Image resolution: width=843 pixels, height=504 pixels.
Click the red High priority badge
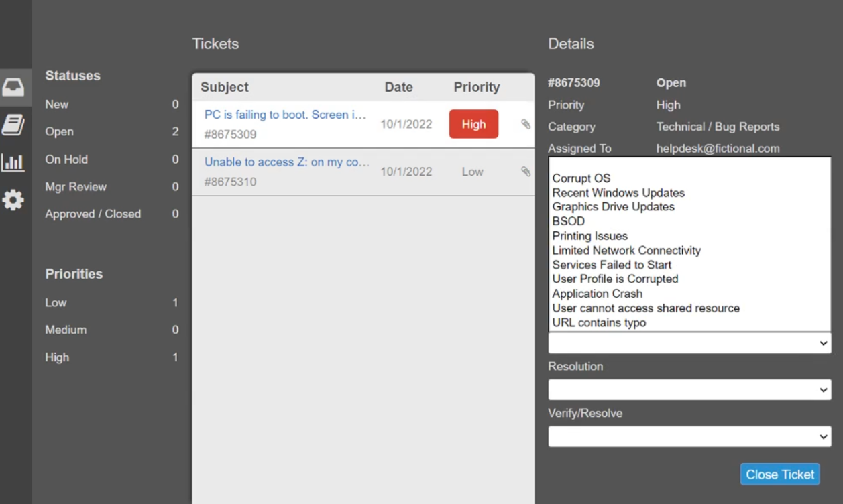(x=473, y=124)
